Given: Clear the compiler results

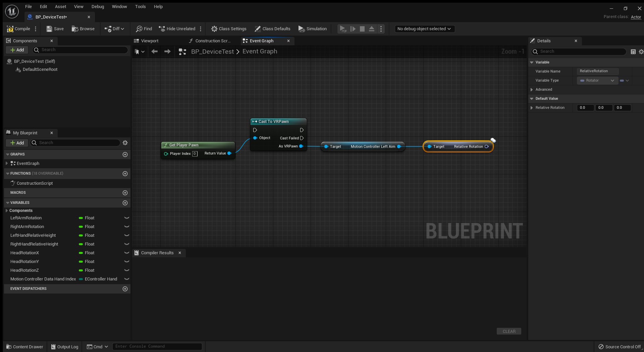Looking at the screenshot, I should click(509, 332).
